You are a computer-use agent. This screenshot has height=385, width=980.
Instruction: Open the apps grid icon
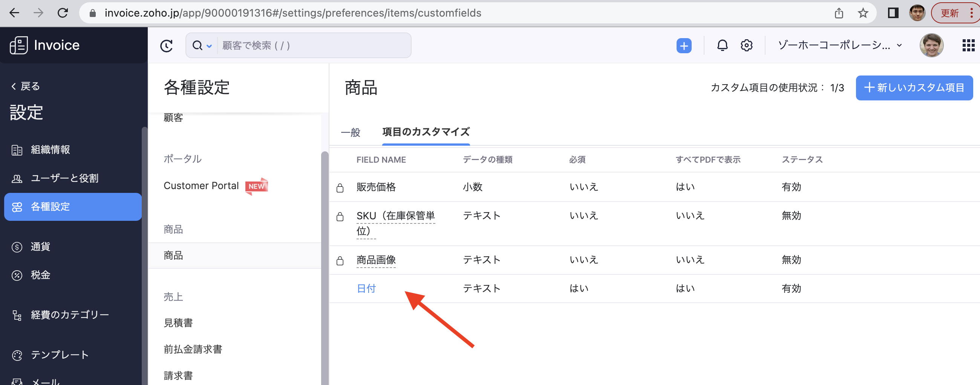point(968,46)
